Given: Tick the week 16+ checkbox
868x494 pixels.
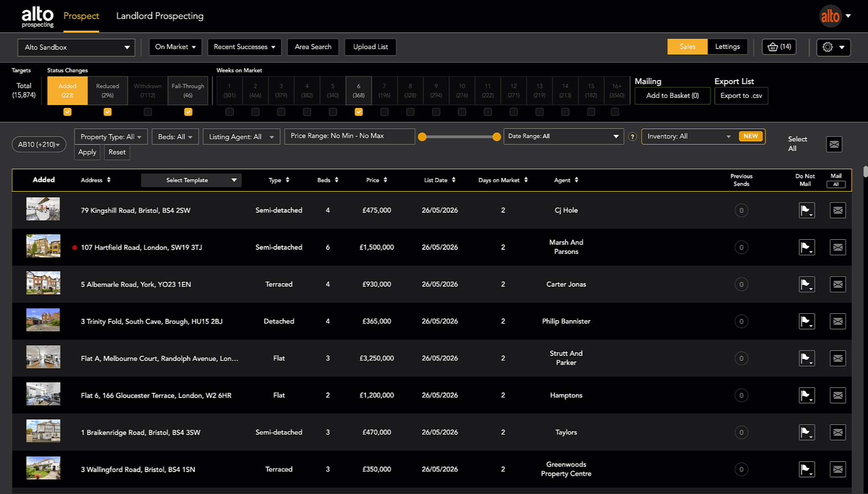Looking at the screenshot, I should [x=615, y=112].
